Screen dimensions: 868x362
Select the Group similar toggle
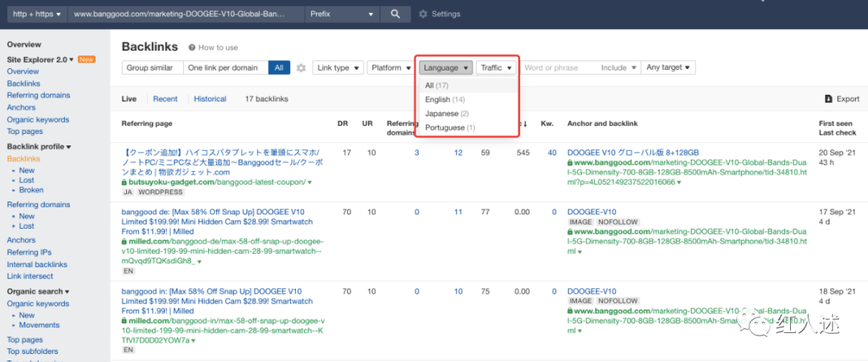[153, 68]
